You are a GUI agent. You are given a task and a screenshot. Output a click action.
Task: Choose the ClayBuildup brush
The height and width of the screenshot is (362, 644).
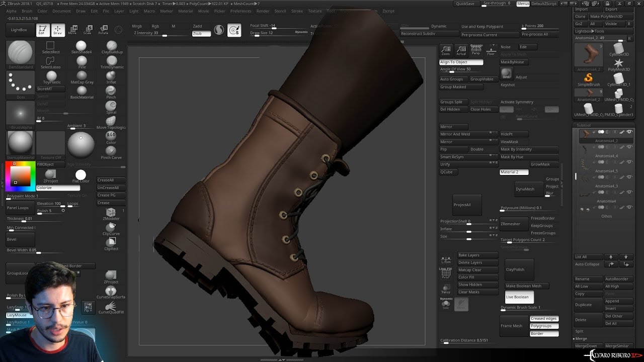pyautogui.click(x=112, y=48)
